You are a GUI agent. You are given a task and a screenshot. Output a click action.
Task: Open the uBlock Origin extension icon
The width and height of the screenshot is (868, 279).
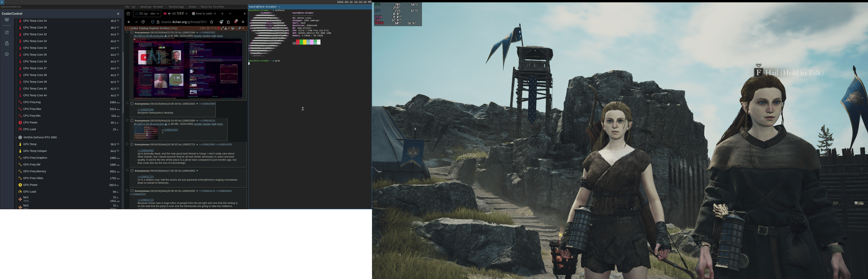pyautogui.click(x=236, y=22)
